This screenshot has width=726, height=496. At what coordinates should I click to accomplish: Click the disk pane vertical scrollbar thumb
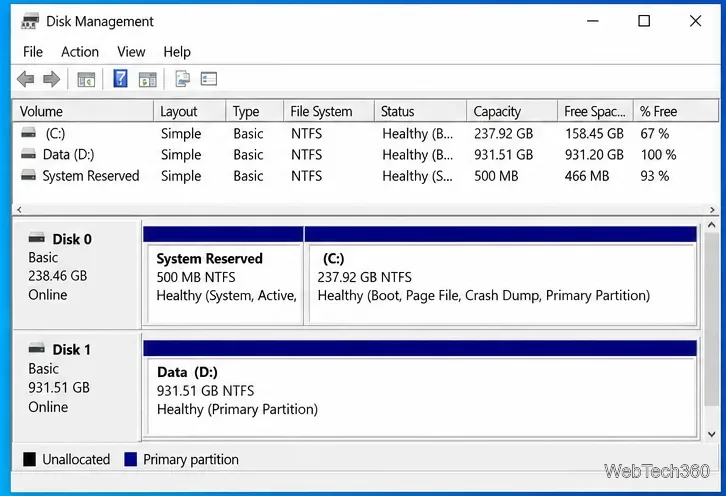(x=712, y=319)
